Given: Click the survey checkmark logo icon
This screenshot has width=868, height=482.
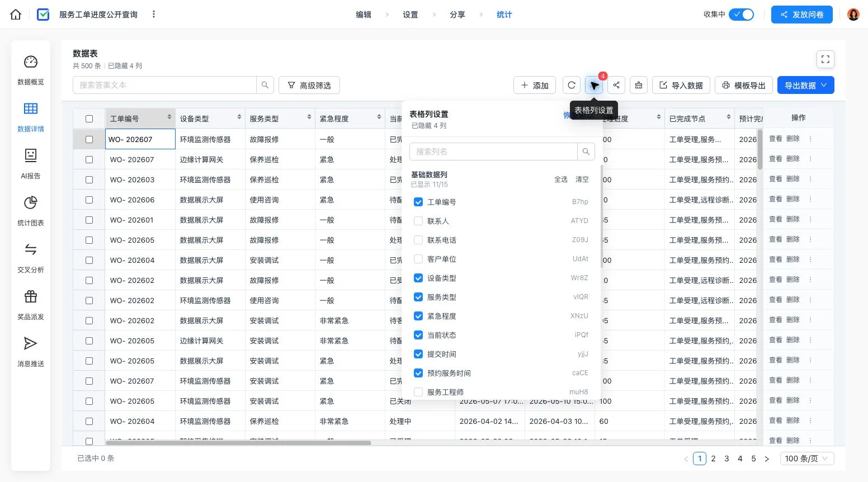Looking at the screenshot, I should pyautogui.click(x=43, y=15).
